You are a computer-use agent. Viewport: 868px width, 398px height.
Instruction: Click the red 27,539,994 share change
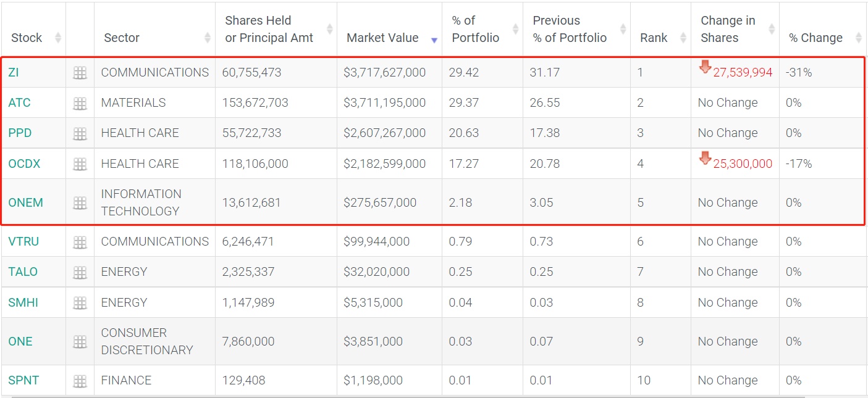(x=743, y=73)
